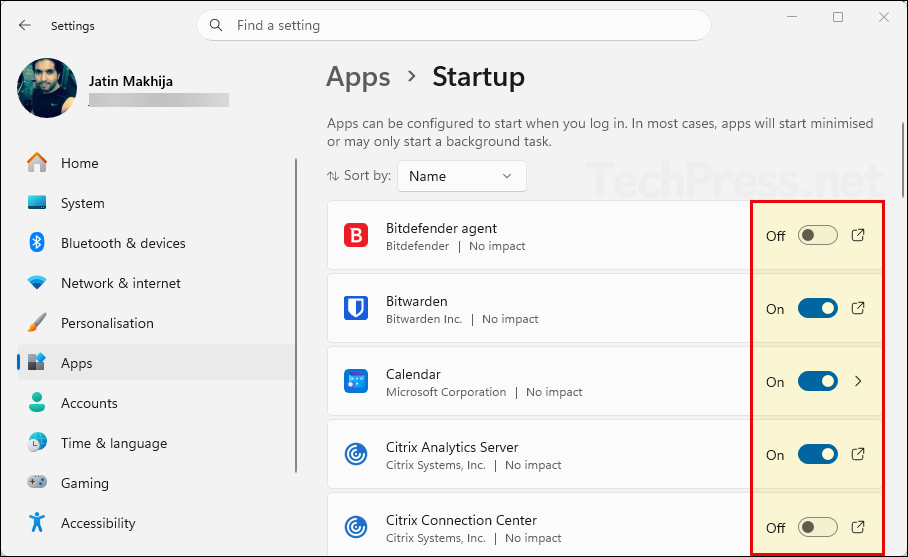Click the sidebar vertical scrollbar
Viewport: 908px width, 557px height.
tap(296, 316)
